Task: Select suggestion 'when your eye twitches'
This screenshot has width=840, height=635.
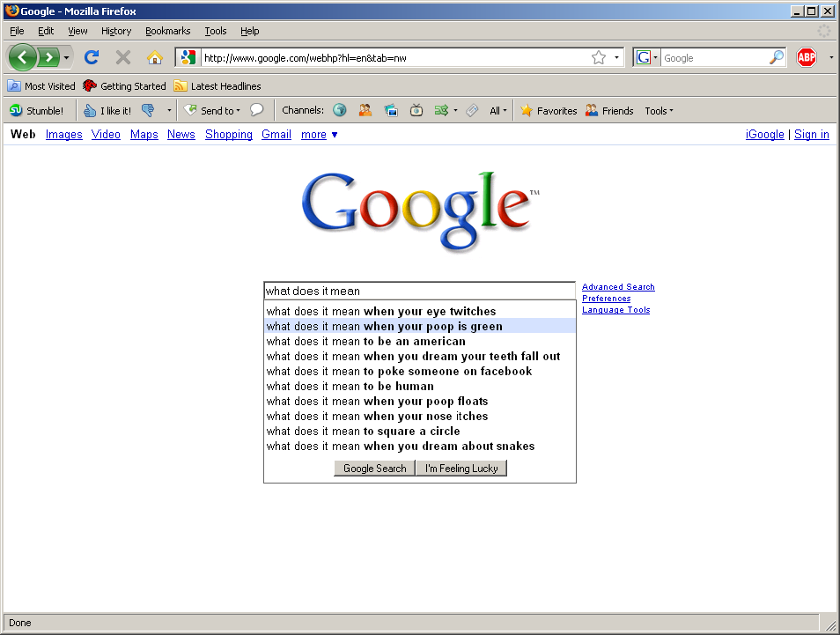Action: point(381,312)
